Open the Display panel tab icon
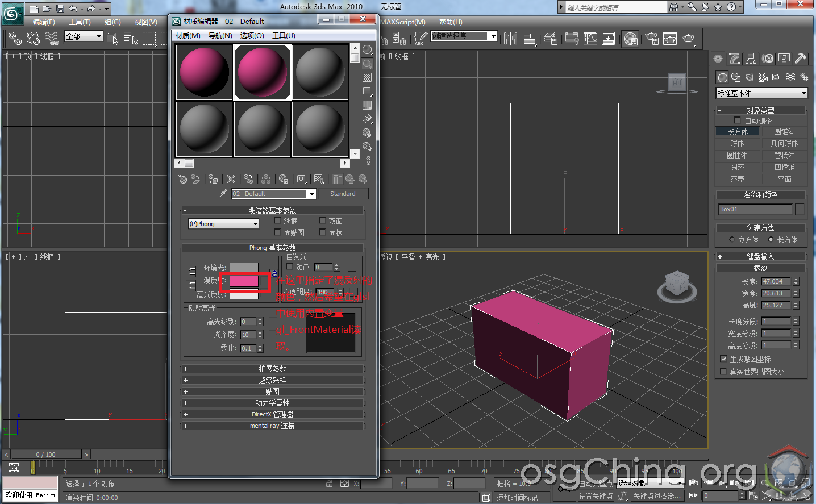Viewport: 816px width, 504px height. (x=785, y=59)
